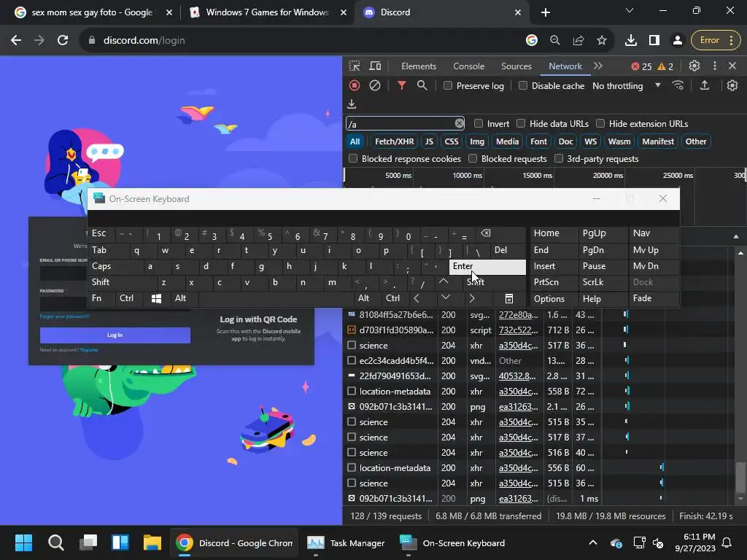Expand more DevTools tabs chevron
747x560 pixels.
point(598,66)
